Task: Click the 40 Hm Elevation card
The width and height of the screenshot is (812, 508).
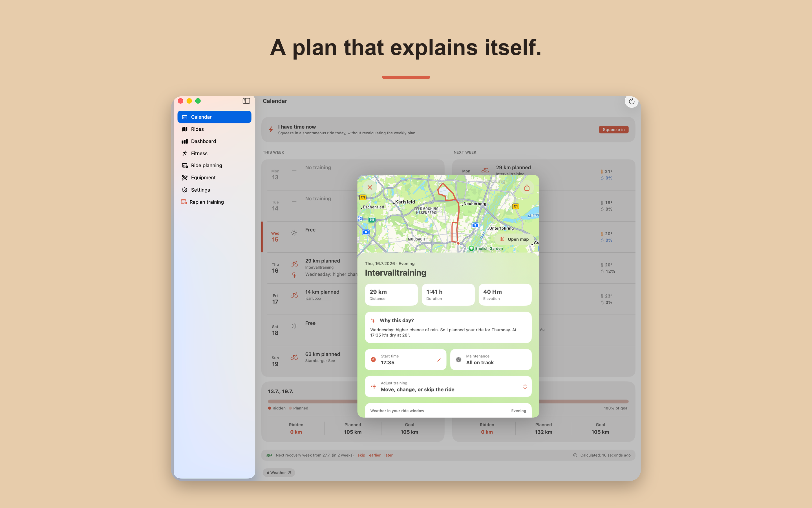Action: (x=505, y=295)
